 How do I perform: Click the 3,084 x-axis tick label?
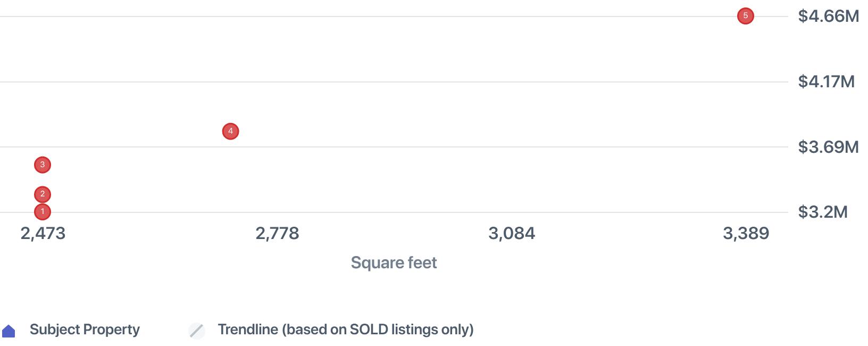[512, 233]
